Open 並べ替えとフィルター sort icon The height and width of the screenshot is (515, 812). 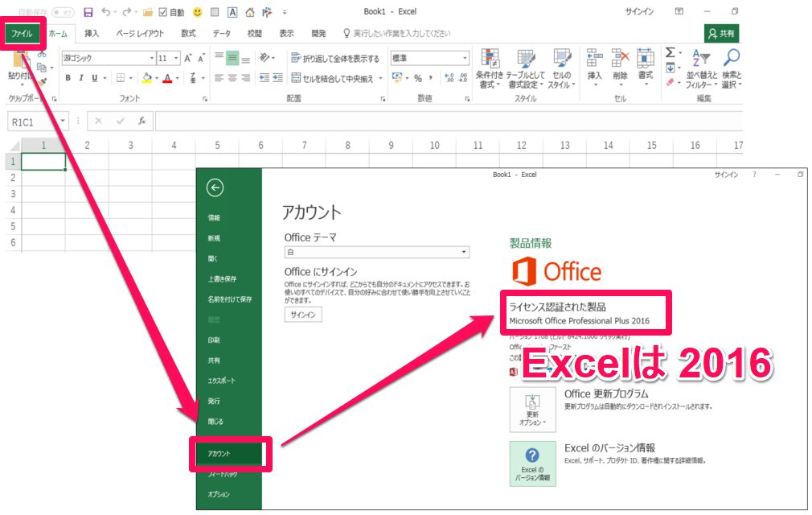[701, 68]
